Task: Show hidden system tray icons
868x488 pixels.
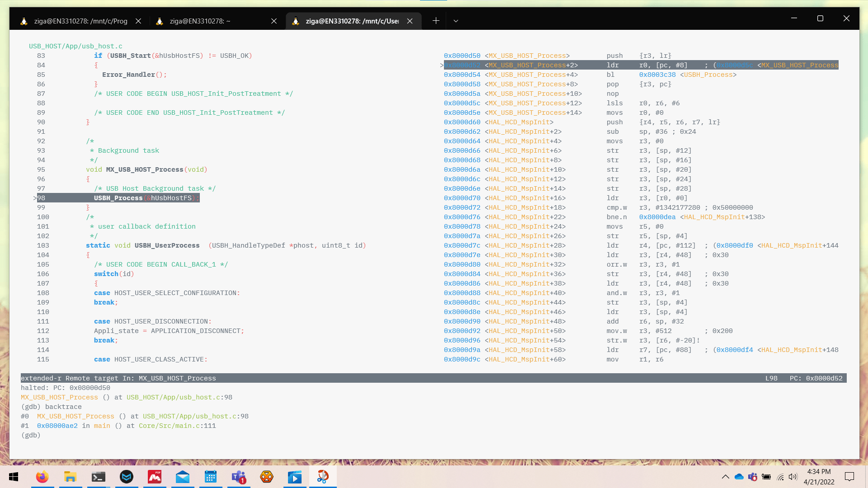Action: coord(725,477)
